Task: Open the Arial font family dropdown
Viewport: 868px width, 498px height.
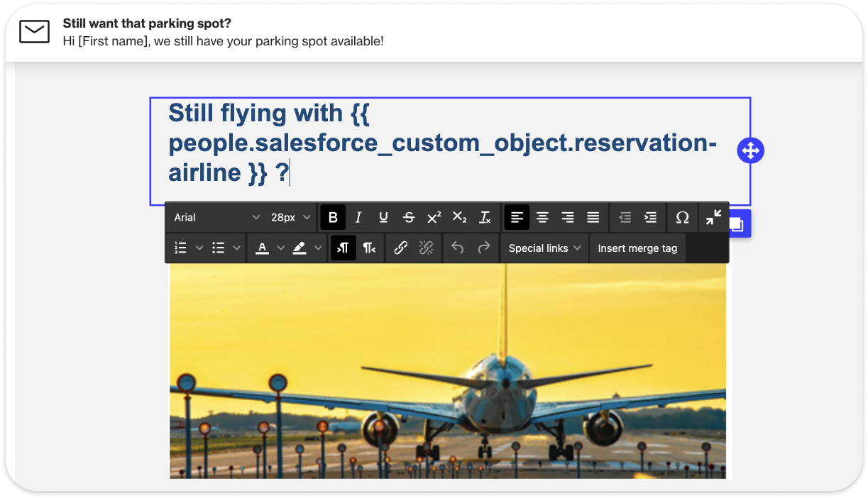Action: click(x=216, y=217)
